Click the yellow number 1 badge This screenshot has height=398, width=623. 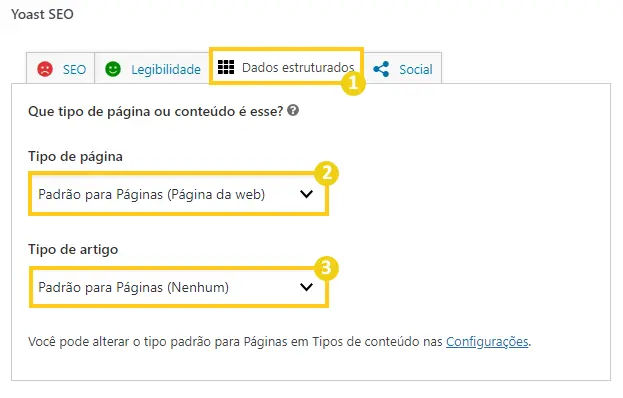tap(353, 83)
